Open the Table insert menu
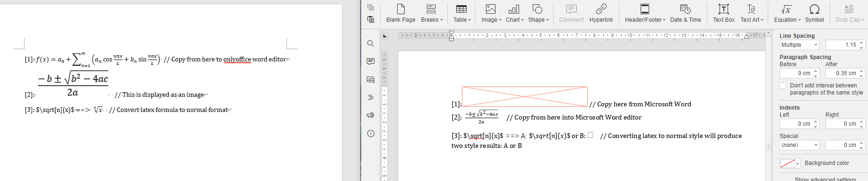Viewport: 868px width, 181px height. [462, 13]
